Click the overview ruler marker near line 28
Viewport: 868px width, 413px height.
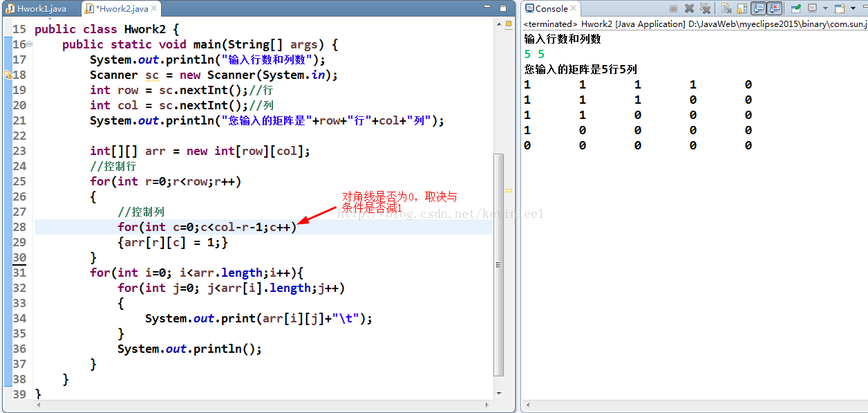[x=509, y=190]
